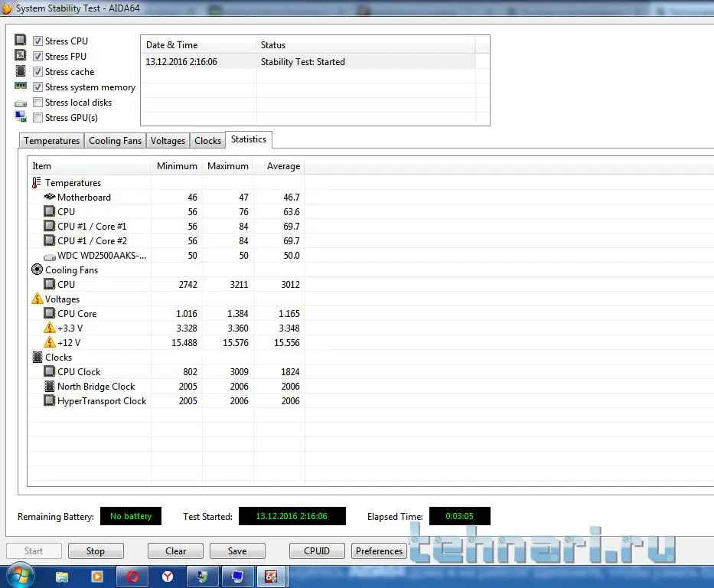
Task: Open Preferences
Action: coord(379,551)
